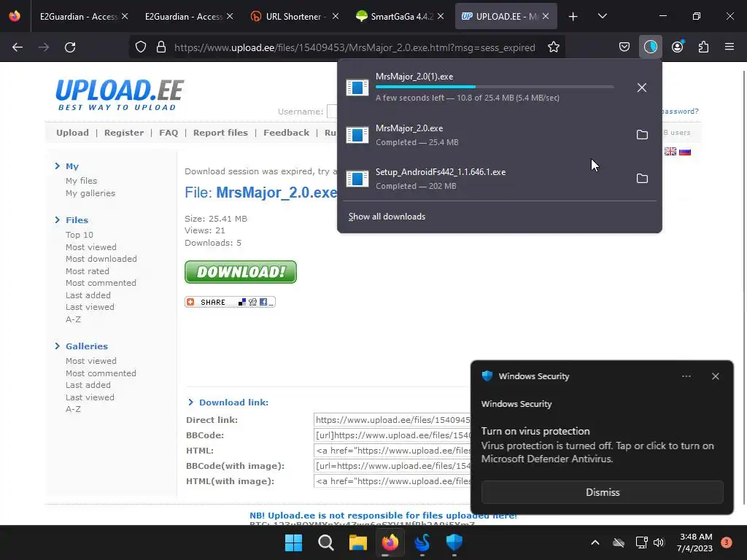747x560 pixels.
Task: Open the Extensions menu
Action: (703, 47)
